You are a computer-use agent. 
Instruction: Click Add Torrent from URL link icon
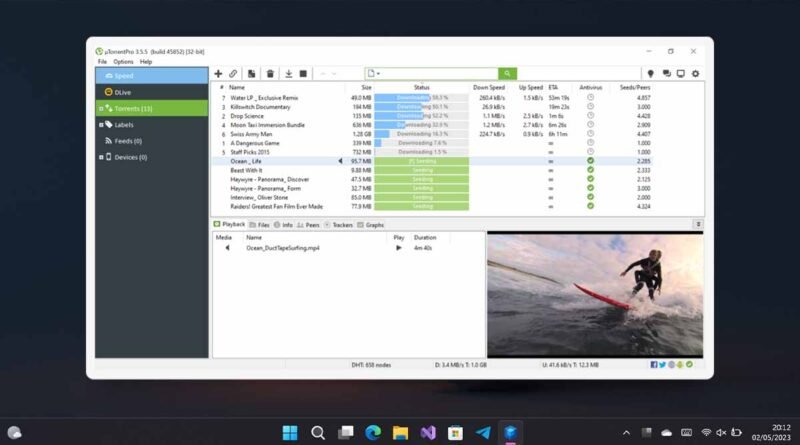[x=233, y=73]
